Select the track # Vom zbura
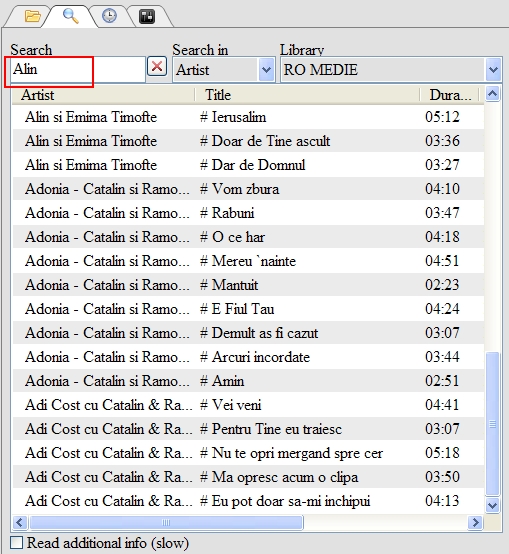This screenshot has height=554, width=509. pos(248,189)
